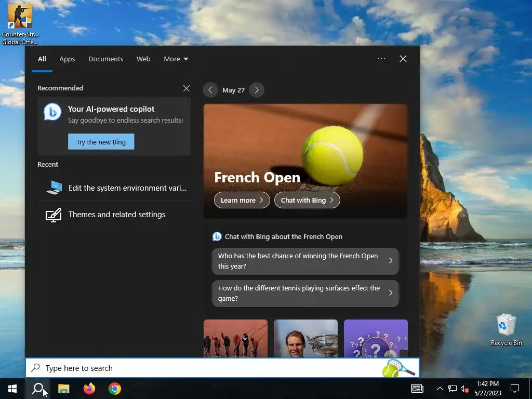The width and height of the screenshot is (532, 399).
Task: Click the environment variables computer icon
Action: point(54,188)
